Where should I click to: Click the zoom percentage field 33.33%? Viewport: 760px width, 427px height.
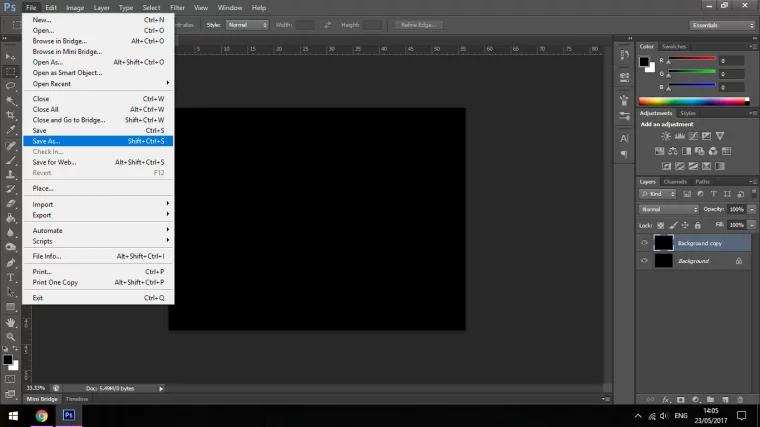pos(36,389)
